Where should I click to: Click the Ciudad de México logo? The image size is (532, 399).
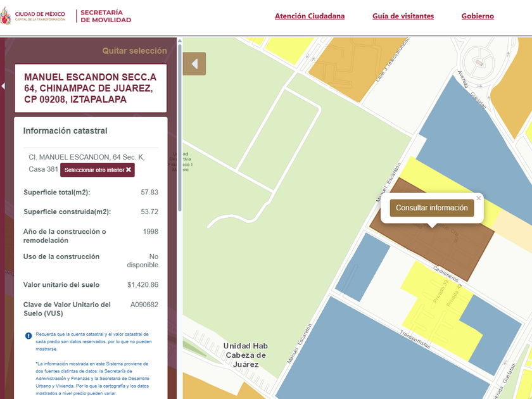tap(32, 16)
